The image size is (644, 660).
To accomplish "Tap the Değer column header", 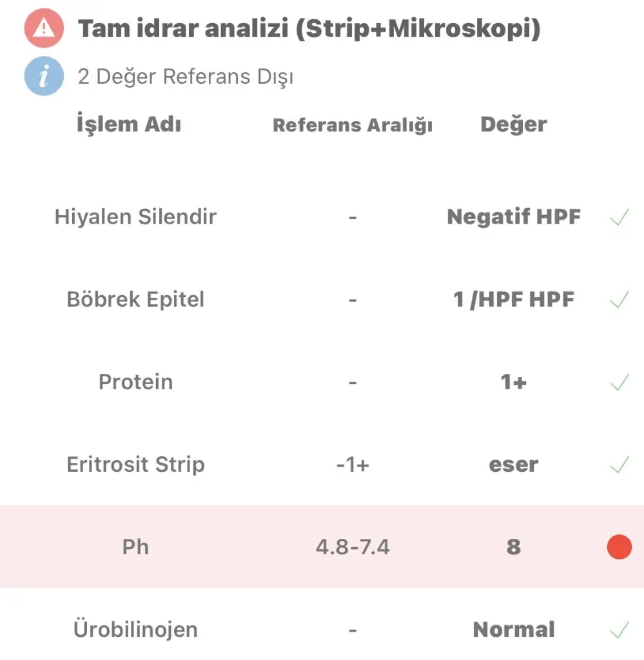I will pyautogui.click(x=514, y=124).
